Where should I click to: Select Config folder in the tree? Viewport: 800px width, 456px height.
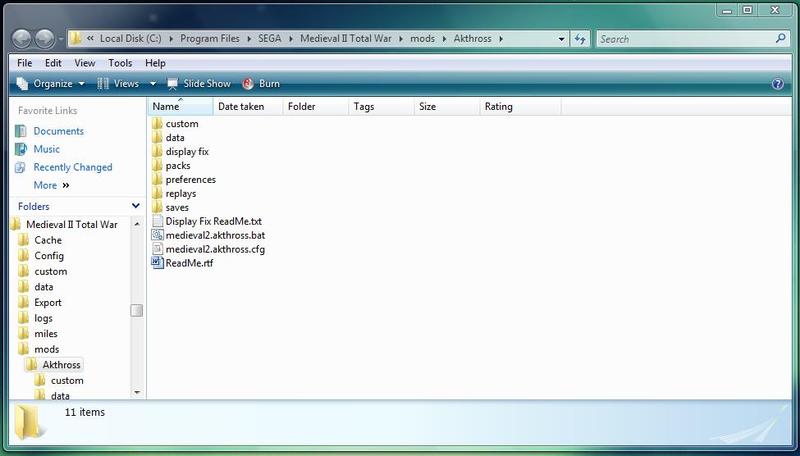point(48,256)
